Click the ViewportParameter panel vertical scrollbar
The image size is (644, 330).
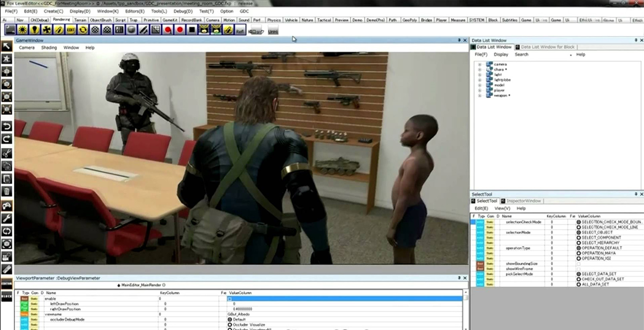(x=465, y=310)
